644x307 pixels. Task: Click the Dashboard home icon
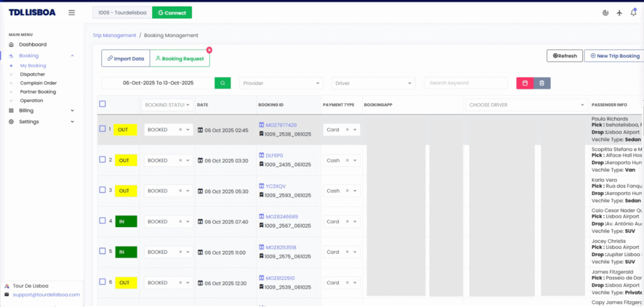(x=11, y=45)
